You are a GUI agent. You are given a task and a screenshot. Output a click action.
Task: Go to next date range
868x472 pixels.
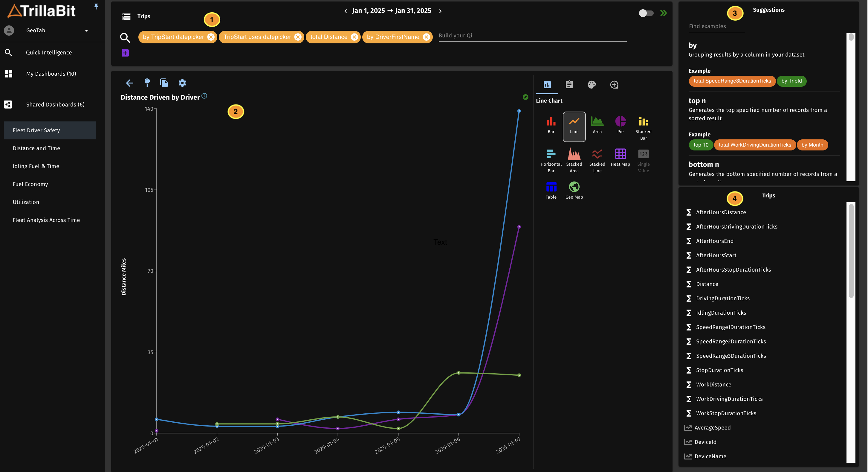(440, 11)
